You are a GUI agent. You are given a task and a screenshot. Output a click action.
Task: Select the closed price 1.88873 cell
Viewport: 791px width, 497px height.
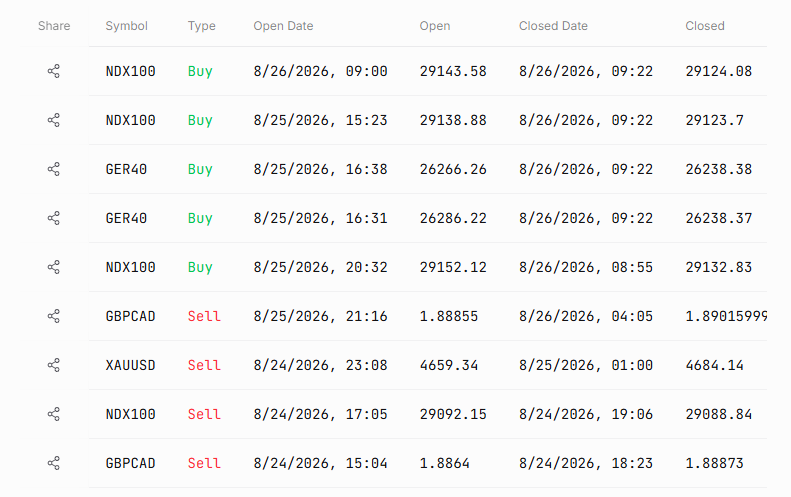(714, 463)
